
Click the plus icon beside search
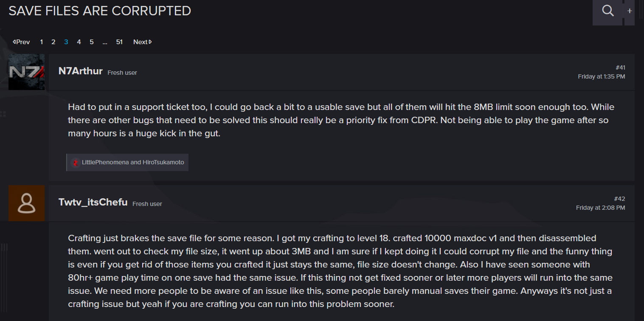pyautogui.click(x=630, y=11)
